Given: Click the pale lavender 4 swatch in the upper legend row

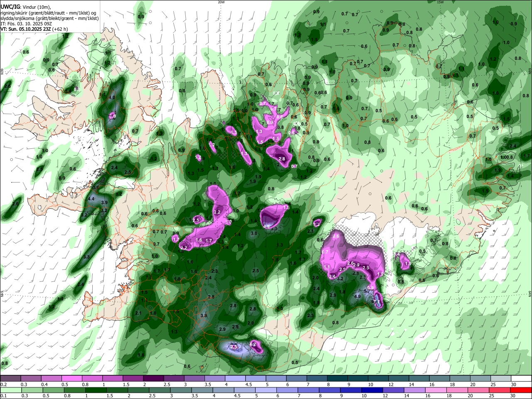Looking at the screenshot, I should click(x=235, y=378).
